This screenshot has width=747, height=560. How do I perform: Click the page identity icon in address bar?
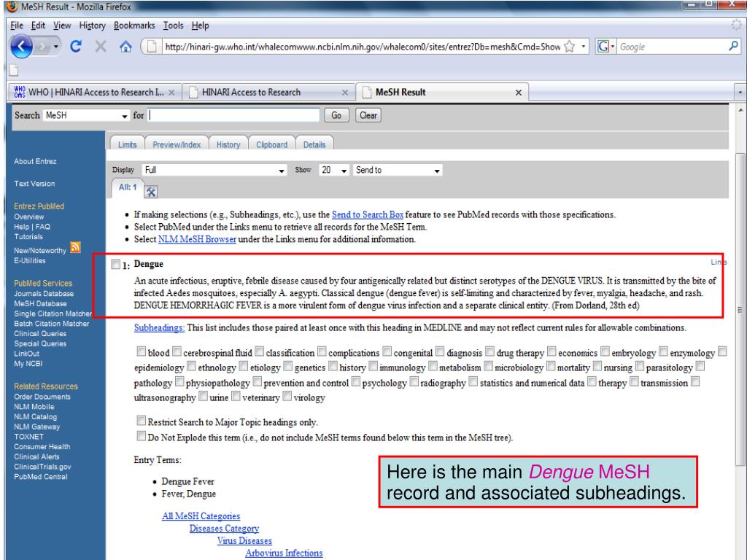pos(152,47)
